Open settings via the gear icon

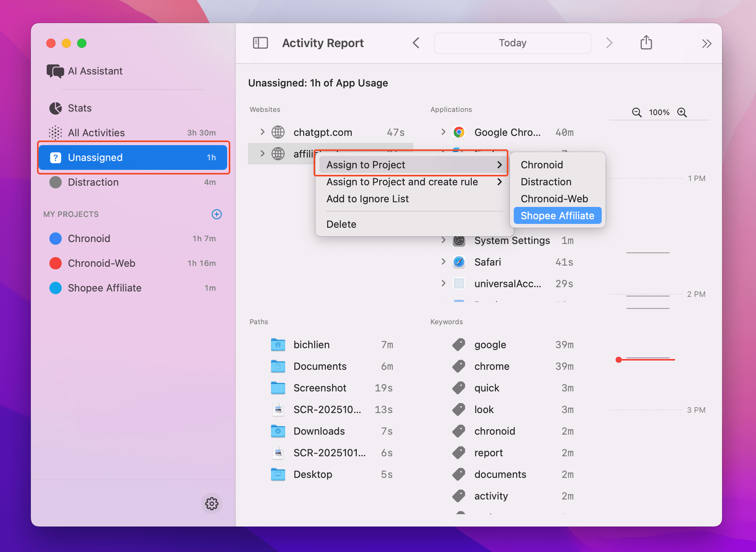(x=211, y=504)
